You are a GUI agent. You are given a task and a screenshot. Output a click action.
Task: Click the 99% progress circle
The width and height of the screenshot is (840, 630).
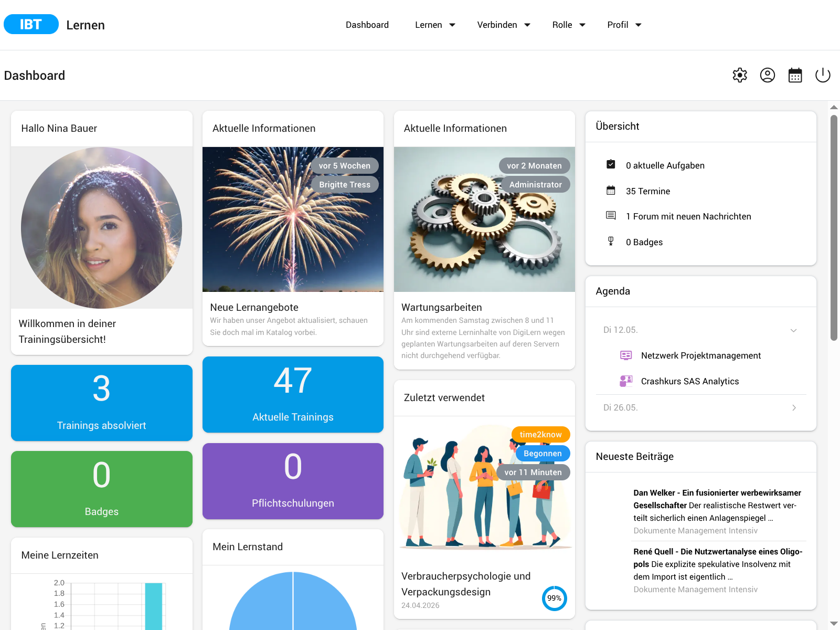pyautogui.click(x=554, y=598)
